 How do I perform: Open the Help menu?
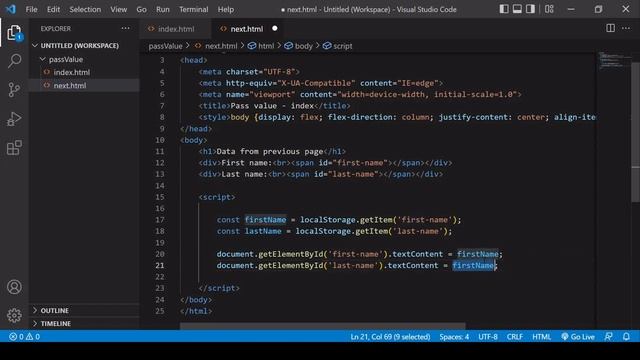(226, 9)
